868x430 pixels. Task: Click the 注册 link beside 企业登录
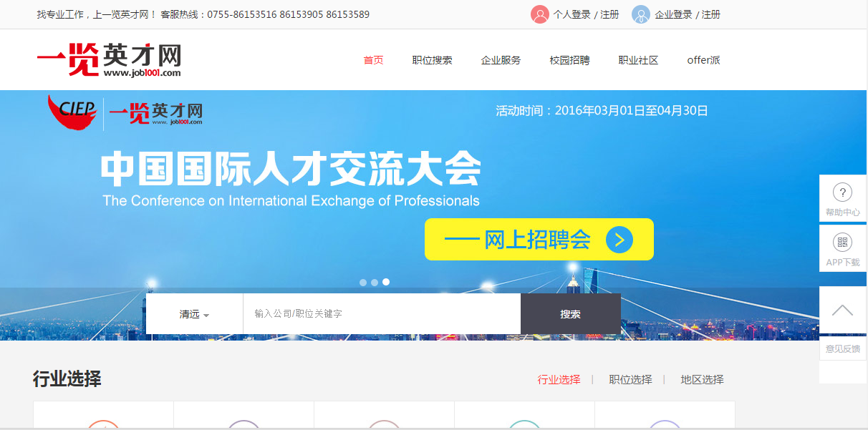pos(711,14)
